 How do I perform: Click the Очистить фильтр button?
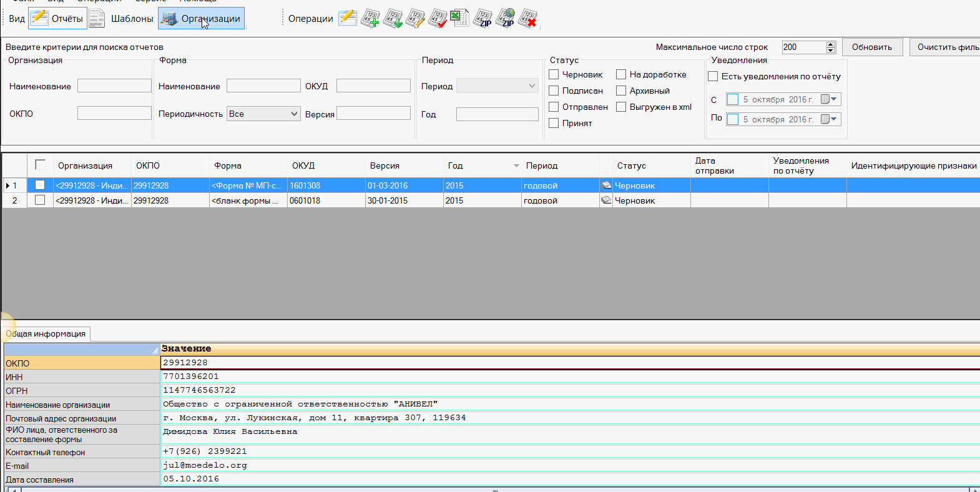(x=946, y=47)
